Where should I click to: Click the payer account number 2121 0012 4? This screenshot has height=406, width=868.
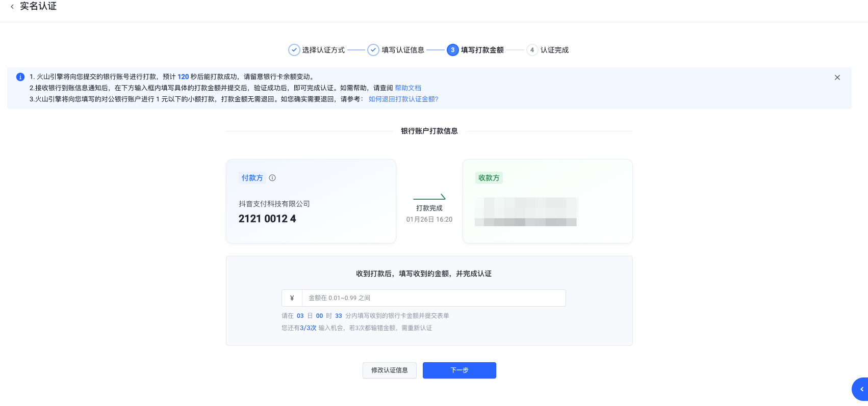[267, 219]
